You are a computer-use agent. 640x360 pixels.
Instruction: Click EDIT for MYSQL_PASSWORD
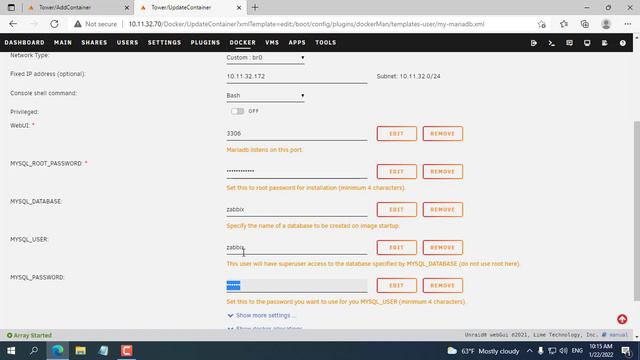[397, 285]
